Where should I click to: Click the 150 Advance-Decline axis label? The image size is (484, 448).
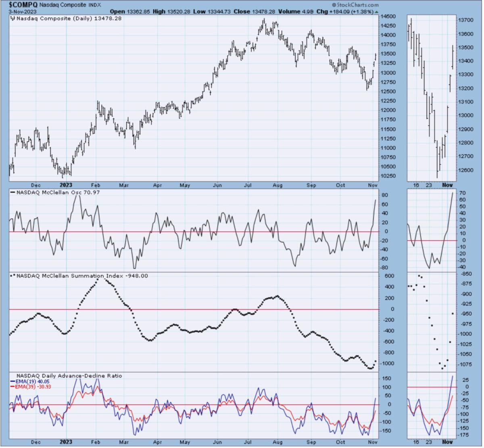tap(386, 378)
